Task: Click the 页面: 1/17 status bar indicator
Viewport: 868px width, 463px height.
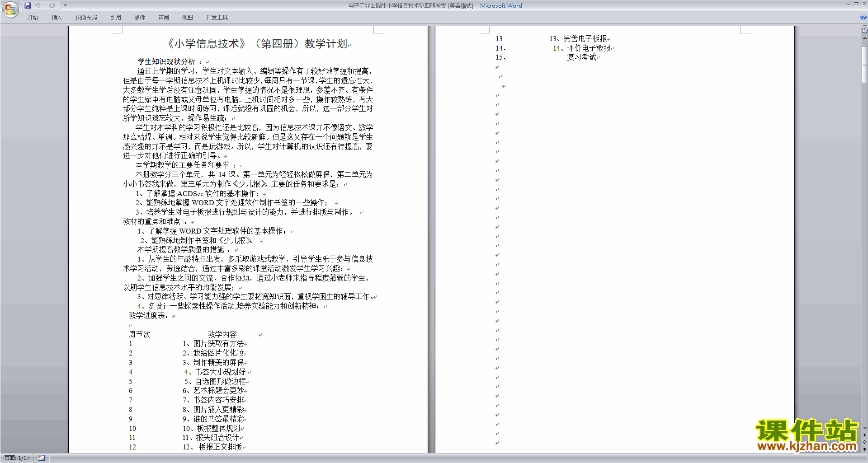Action: (x=17, y=458)
